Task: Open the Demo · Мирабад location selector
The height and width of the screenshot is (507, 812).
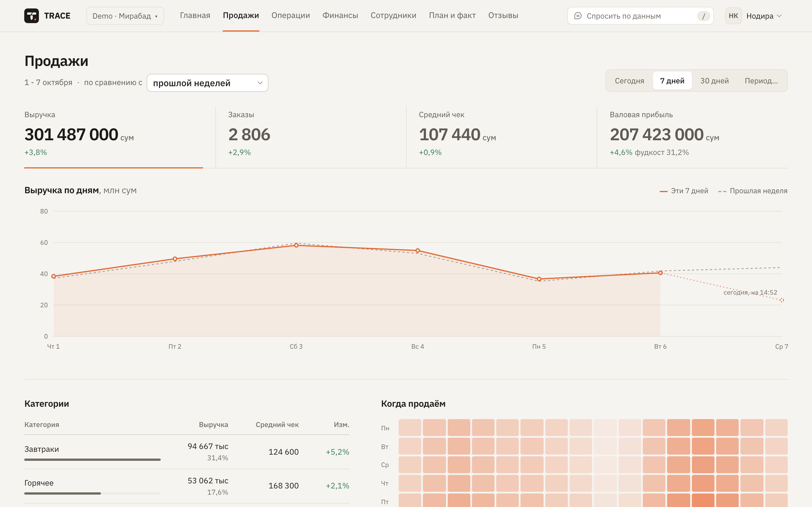Action: [125, 16]
